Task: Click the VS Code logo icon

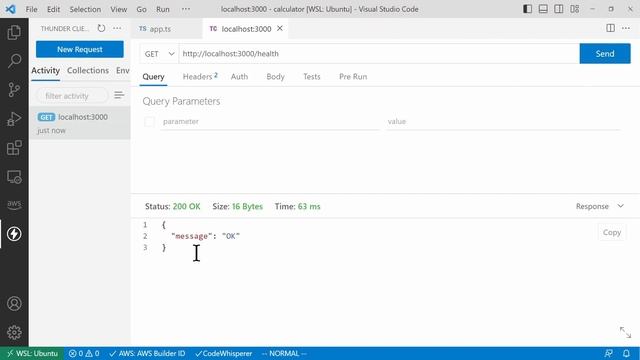Action: (11, 9)
